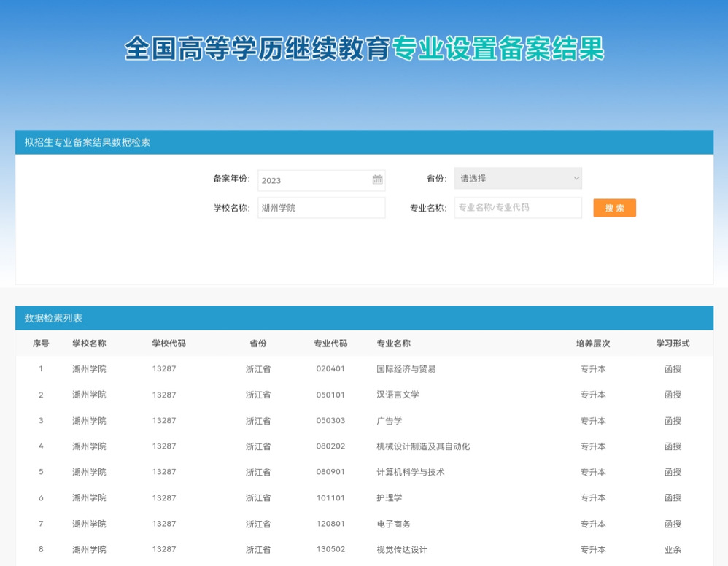Click the 专业名称 major name input field
728x566 pixels.
click(x=517, y=208)
